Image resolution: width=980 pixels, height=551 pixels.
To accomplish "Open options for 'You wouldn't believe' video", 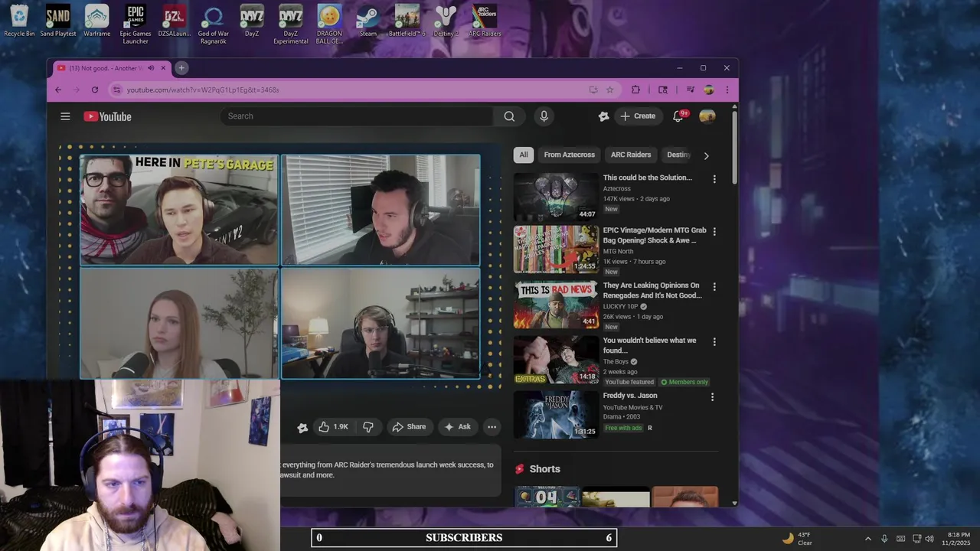I will tap(714, 341).
